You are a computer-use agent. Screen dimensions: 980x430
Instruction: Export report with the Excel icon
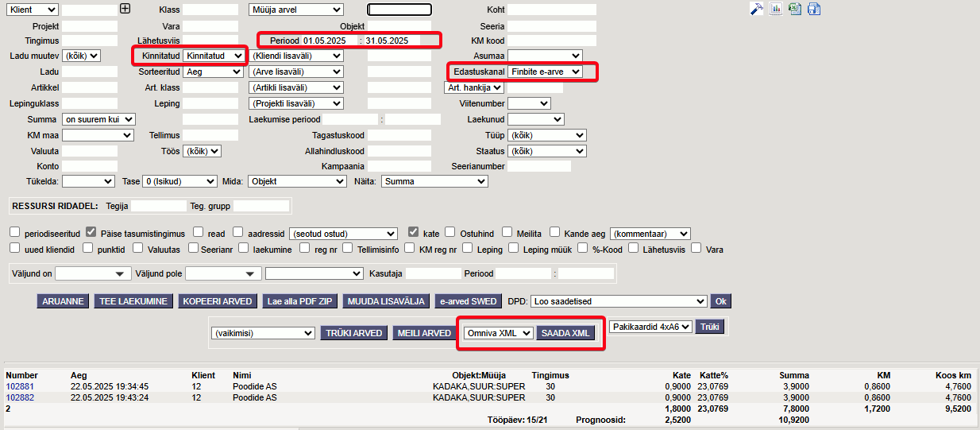[795, 9]
